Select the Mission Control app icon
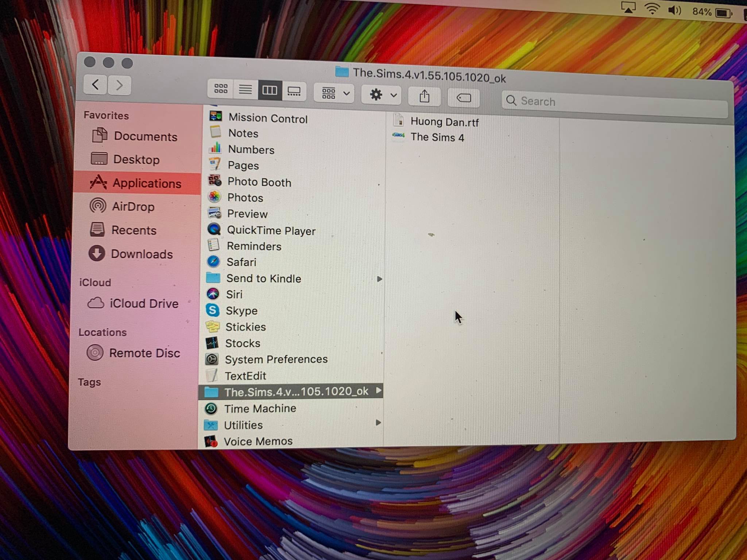 pos(216,116)
